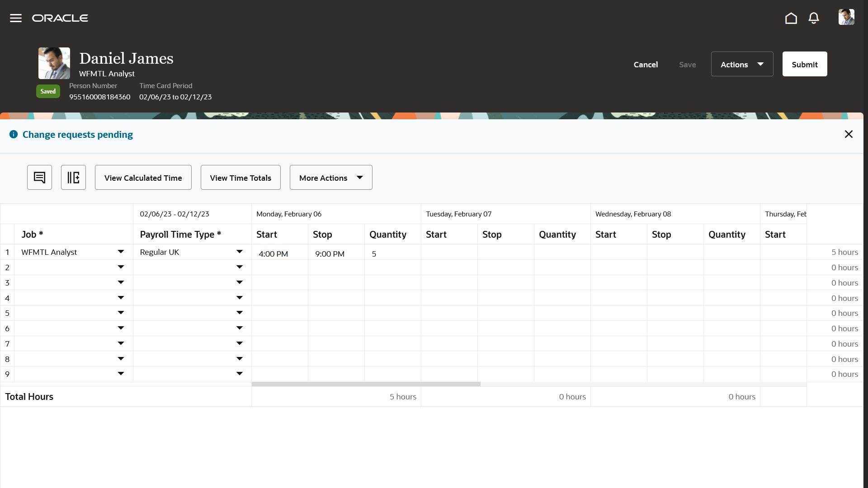The height and width of the screenshot is (488, 868).
Task: Open the Oracle home icon
Action: [x=791, y=18]
